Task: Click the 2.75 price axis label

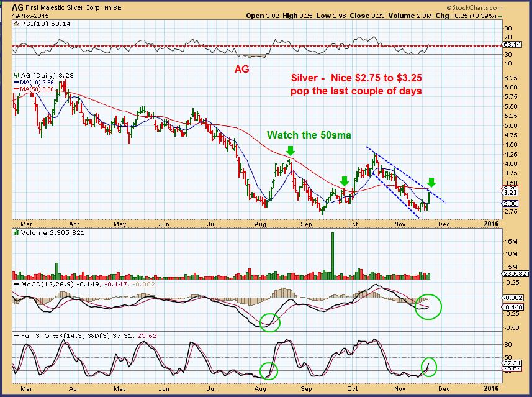Action: (x=511, y=212)
